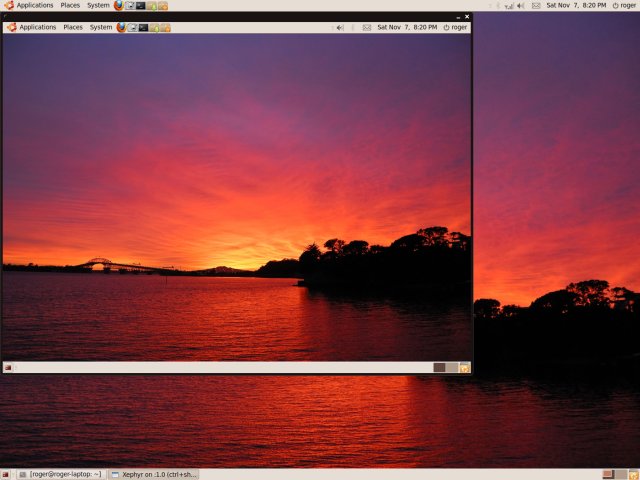Open the System menu inside the Xephyr window
640x480 pixels.
click(101, 27)
